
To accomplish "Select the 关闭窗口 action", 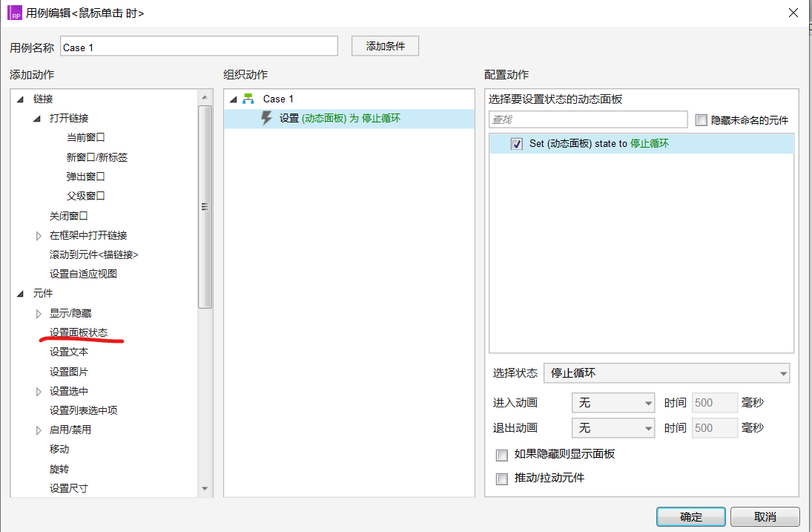I will tap(68, 215).
